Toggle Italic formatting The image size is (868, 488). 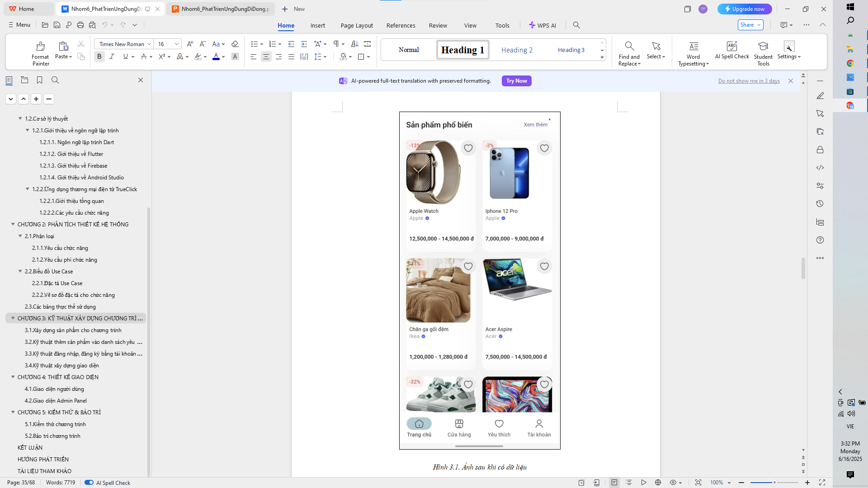click(112, 56)
